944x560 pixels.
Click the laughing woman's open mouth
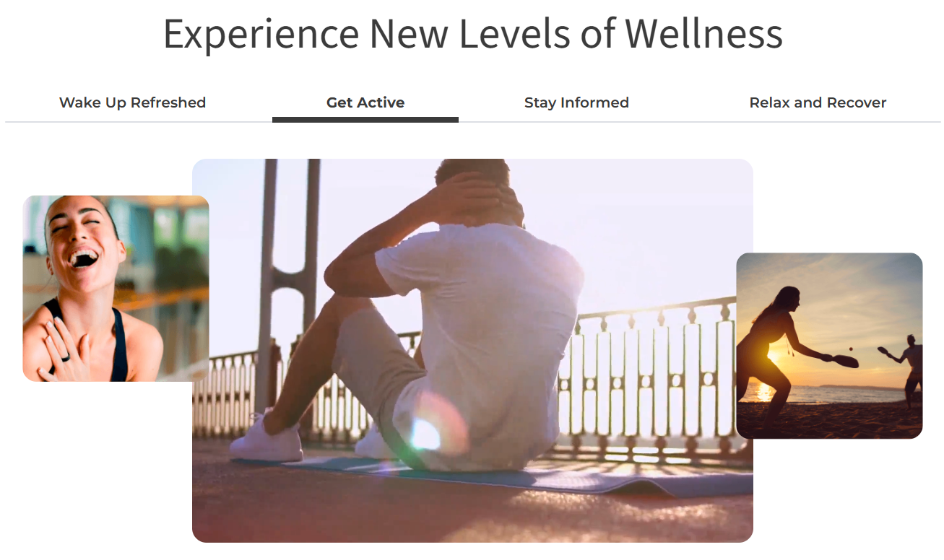pyautogui.click(x=83, y=258)
